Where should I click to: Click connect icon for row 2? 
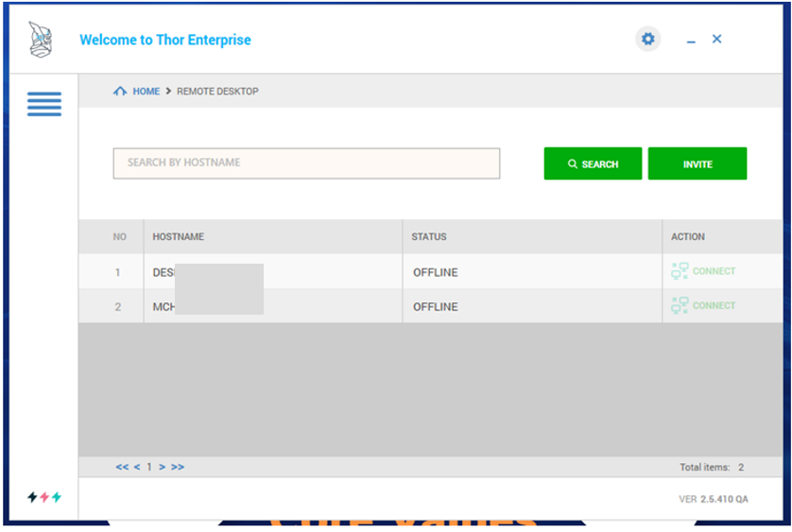pos(680,305)
